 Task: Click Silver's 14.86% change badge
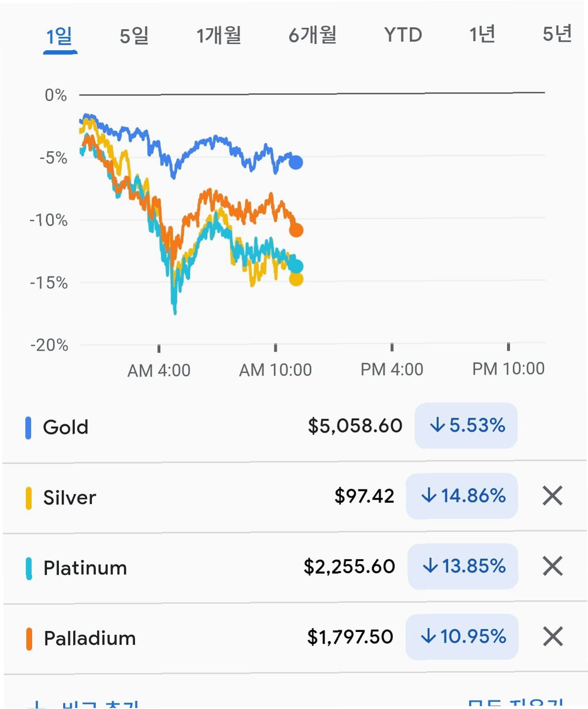(462, 496)
